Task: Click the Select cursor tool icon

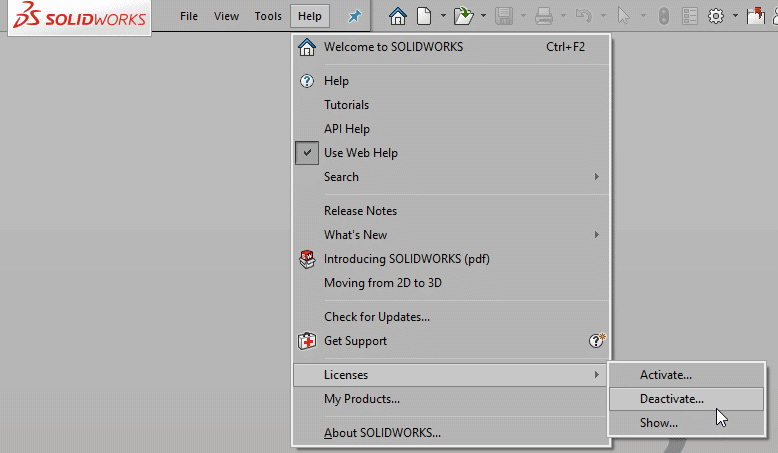Action: (x=623, y=16)
